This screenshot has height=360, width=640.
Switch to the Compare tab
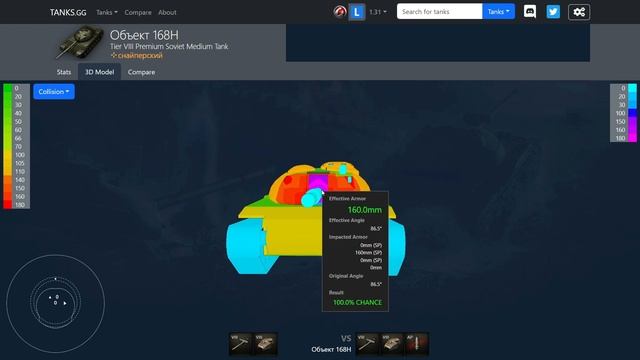click(141, 72)
